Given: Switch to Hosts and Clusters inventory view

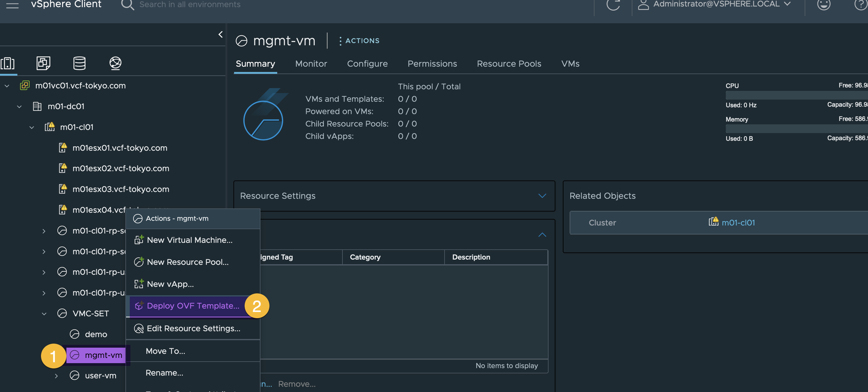Looking at the screenshot, I should [x=8, y=63].
